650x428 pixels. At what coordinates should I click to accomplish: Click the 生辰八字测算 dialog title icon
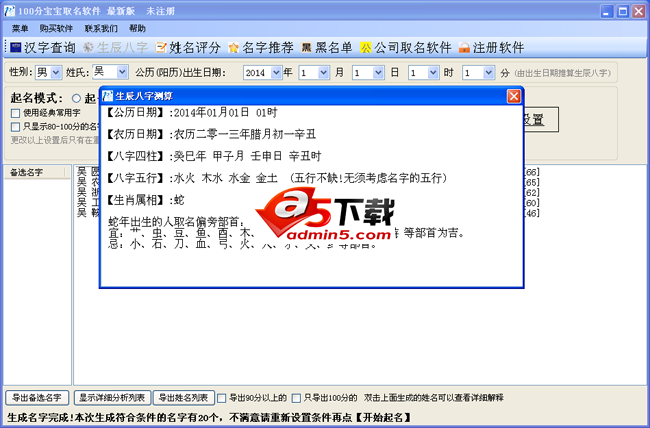(x=108, y=96)
